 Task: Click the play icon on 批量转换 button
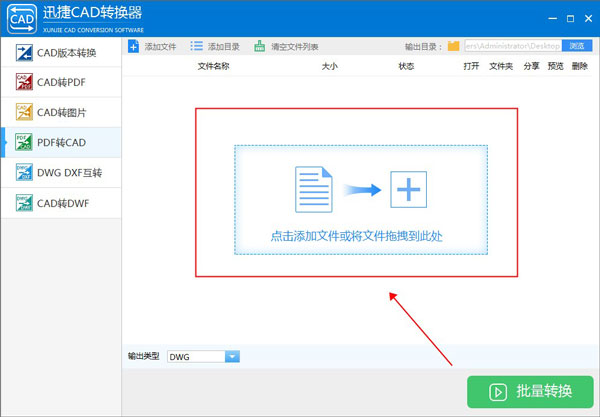click(498, 392)
